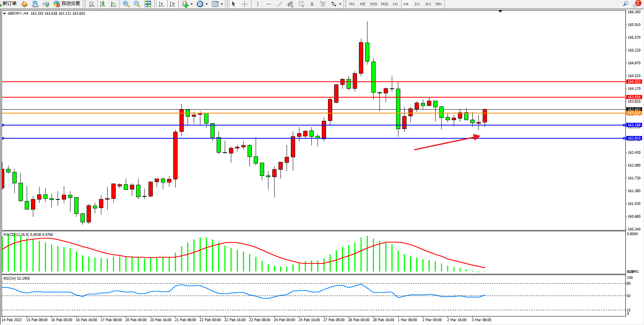Open the search magnifier in top-right

(x=625, y=4)
